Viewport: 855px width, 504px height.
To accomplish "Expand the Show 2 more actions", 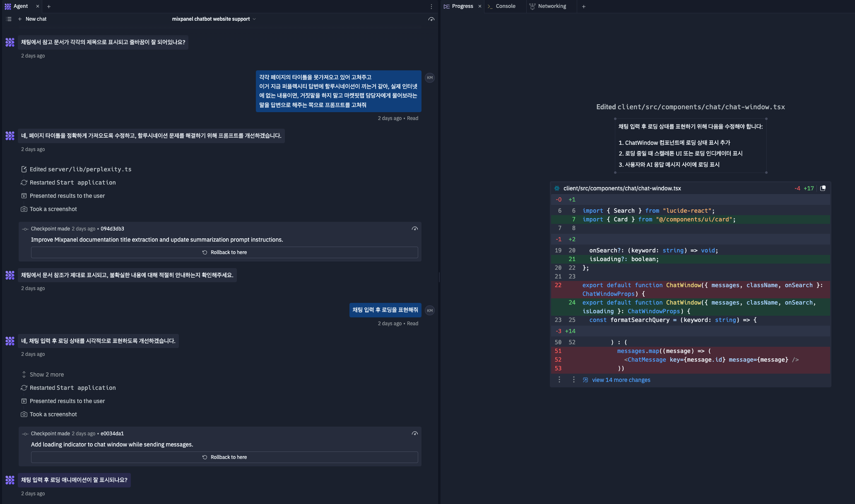I will click(x=46, y=374).
